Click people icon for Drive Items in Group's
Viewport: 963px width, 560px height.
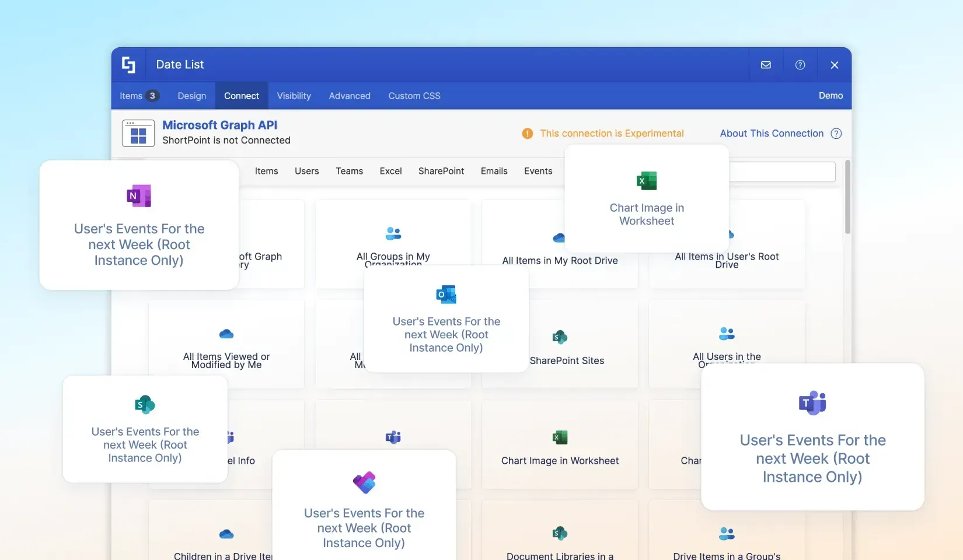click(x=727, y=533)
